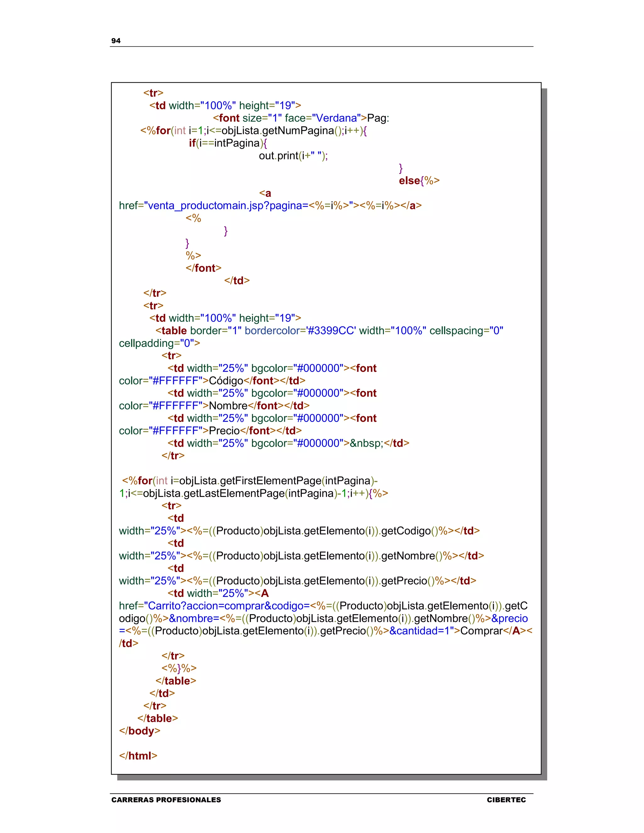Click the else keyword
Image resolution: width=644 pixels, height=833 pixels.
click(x=409, y=181)
